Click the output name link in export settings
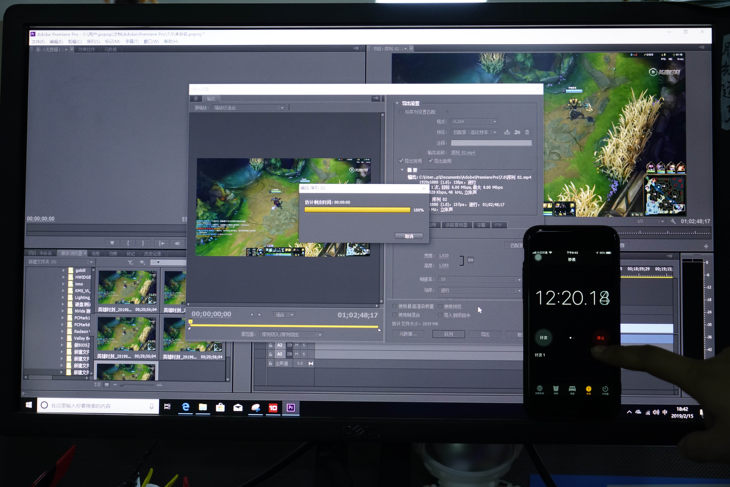Image resolution: width=730 pixels, height=487 pixels. pos(463,153)
